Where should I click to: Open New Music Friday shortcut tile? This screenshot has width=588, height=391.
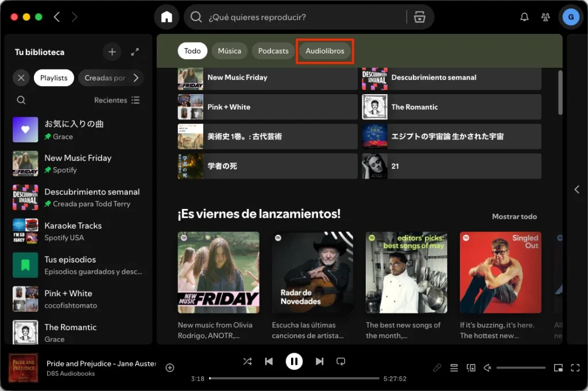point(268,78)
